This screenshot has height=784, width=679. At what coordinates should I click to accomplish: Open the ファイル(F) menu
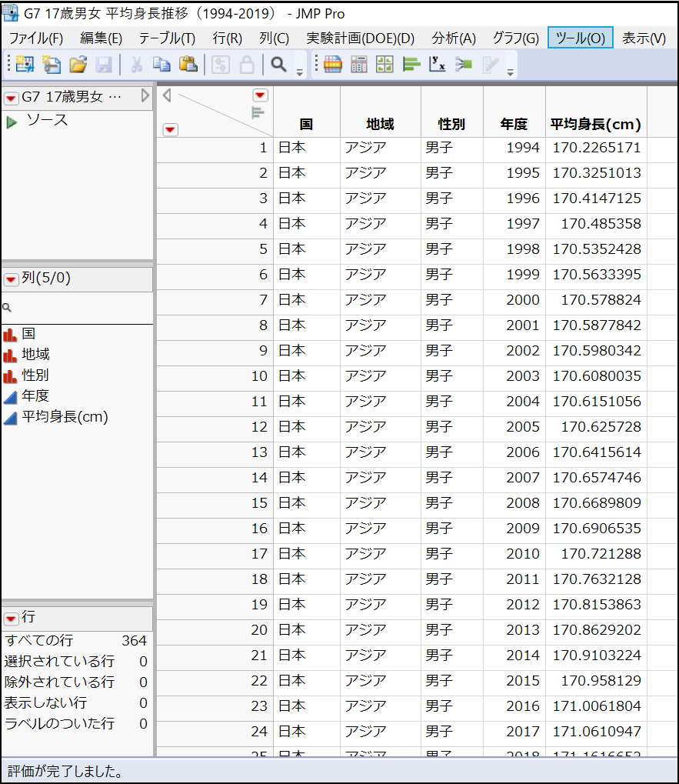coord(36,38)
